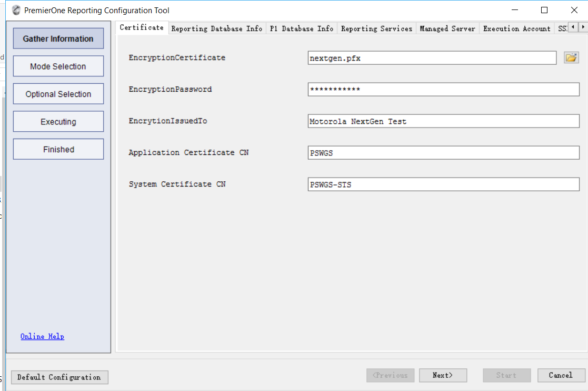The width and height of the screenshot is (588, 391).
Task: Select the Finished step button
Action: click(x=58, y=149)
